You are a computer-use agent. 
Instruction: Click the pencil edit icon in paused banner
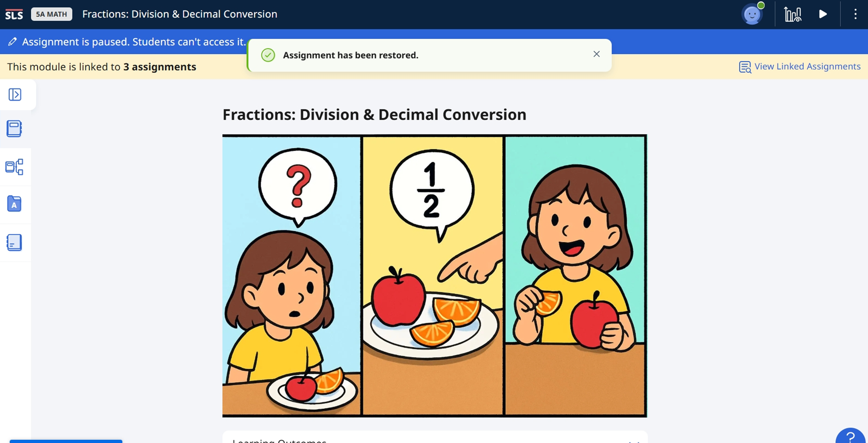click(12, 42)
